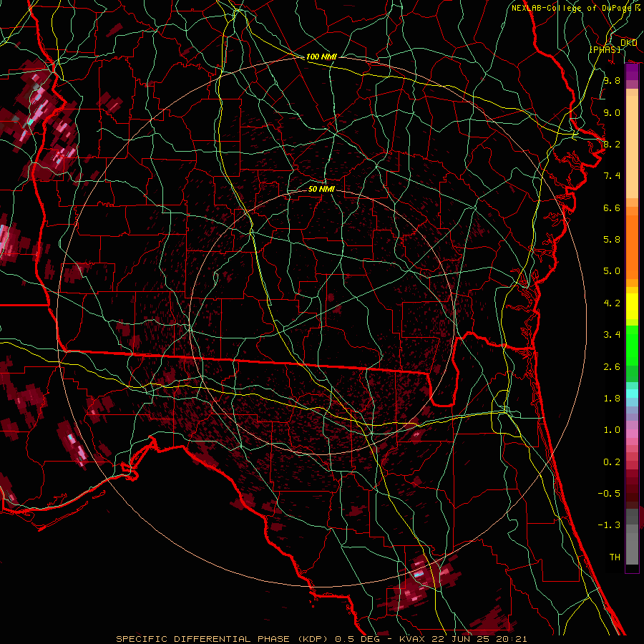The image size is (644, 644).
Task: Click the 1.8 legend value
Action: (612, 399)
